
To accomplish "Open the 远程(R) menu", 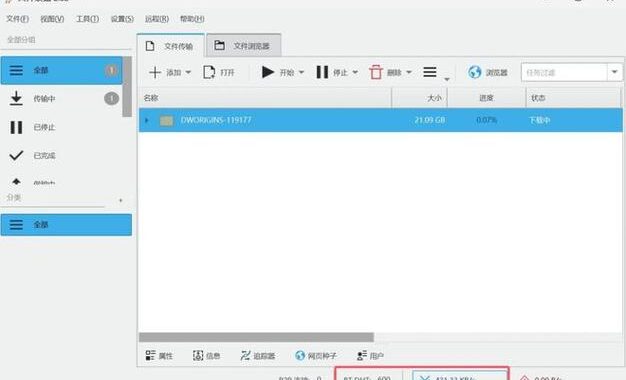I will click(157, 19).
